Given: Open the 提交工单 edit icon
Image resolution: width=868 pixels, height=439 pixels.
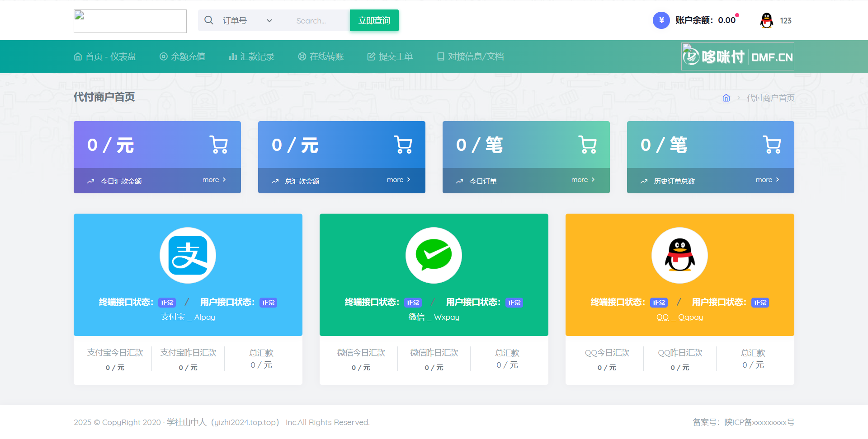Looking at the screenshot, I should 371,56.
